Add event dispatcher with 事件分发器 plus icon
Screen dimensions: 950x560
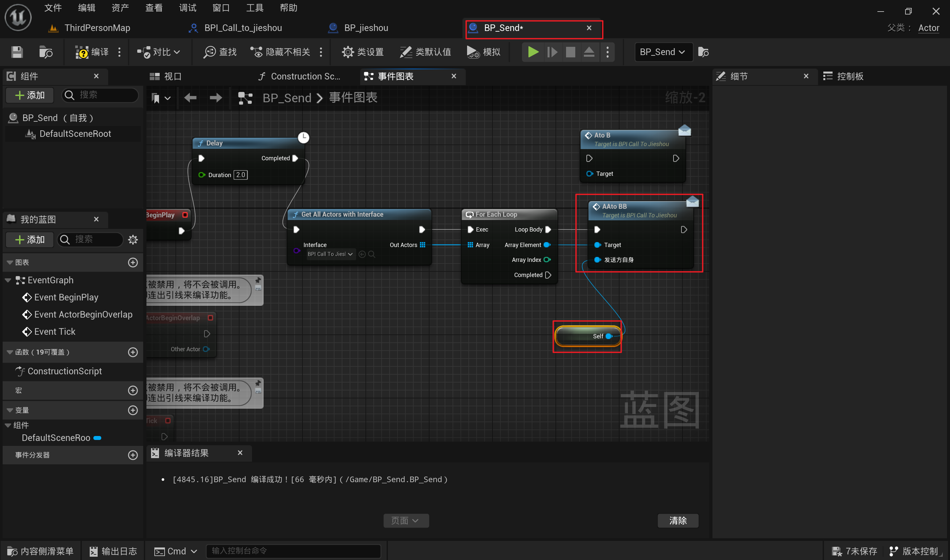point(133,455)
